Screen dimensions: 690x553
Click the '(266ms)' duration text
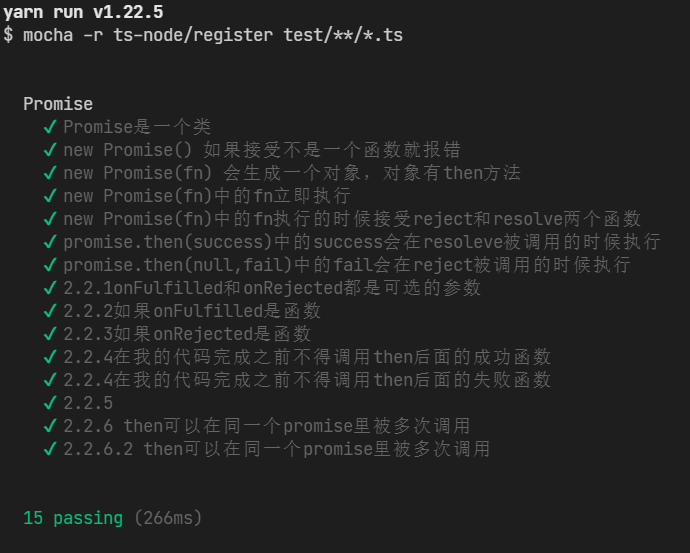(168, 518)
